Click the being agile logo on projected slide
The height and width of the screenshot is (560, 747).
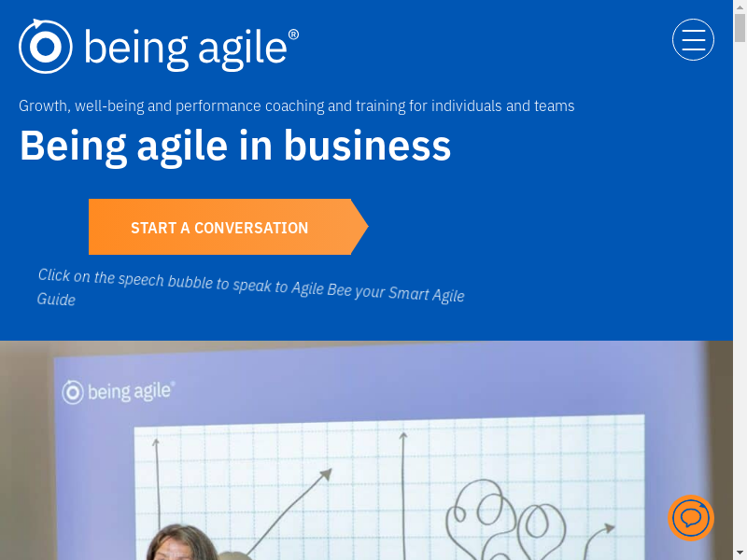pos(119,391)
